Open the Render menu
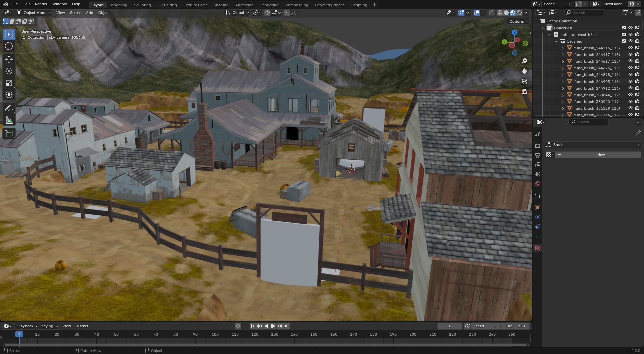 [x=41, y=4]
